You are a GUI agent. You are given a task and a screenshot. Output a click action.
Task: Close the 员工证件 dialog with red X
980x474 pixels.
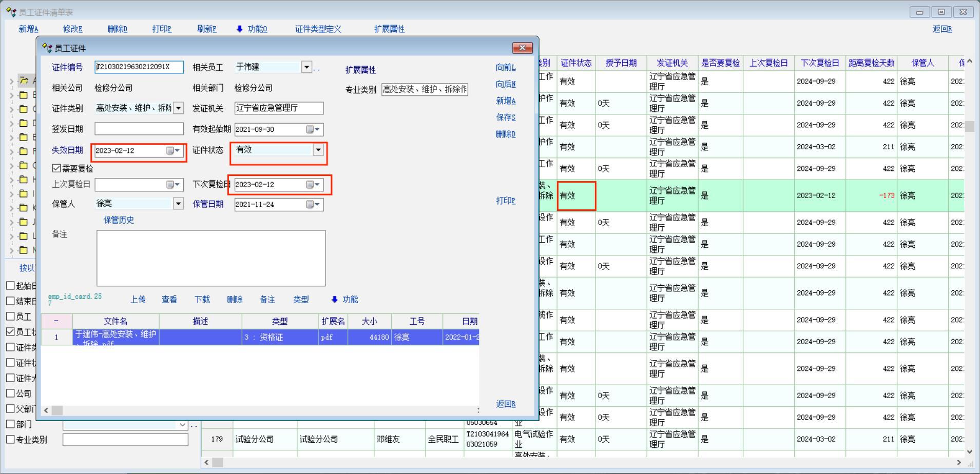[x=522, y=48]
